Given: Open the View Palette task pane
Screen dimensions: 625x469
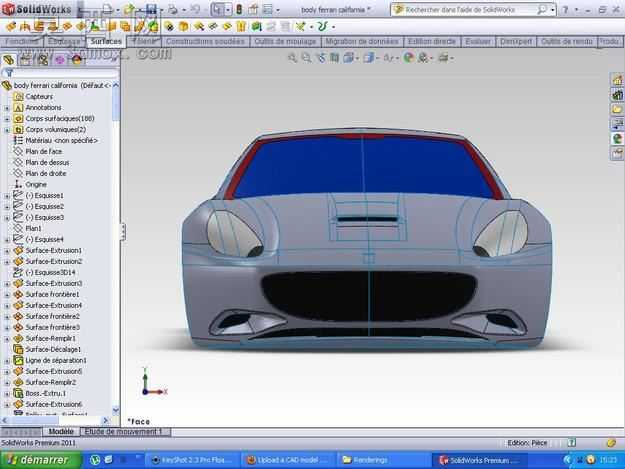Looking at the screenshot, I should 617,124.
